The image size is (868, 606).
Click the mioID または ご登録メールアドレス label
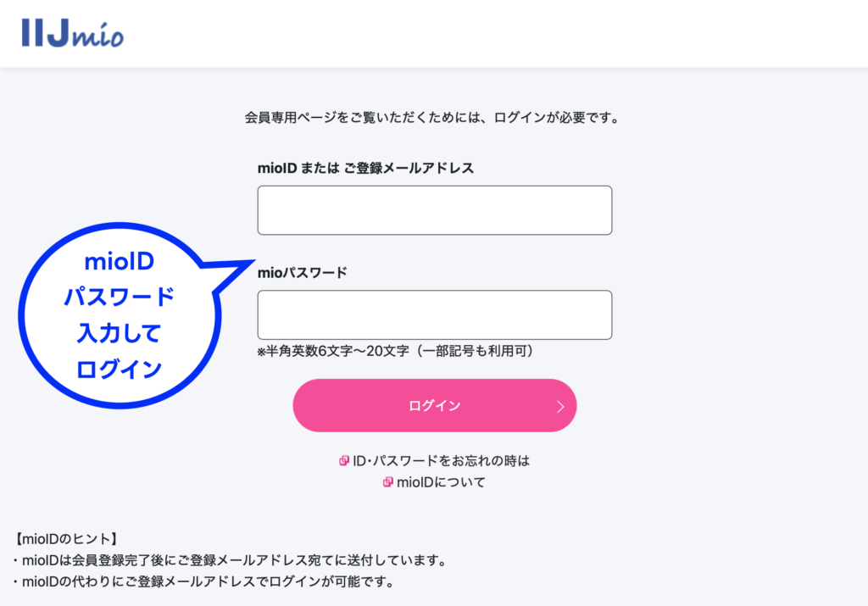365,168
